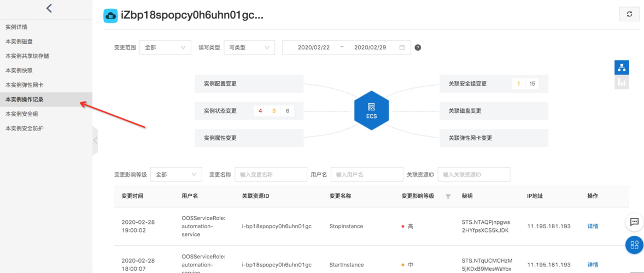Image resolution: width=644 pixels, height=273 pixels.
Task: Click the 实例属性变更 box
Action: pos(249,138)
